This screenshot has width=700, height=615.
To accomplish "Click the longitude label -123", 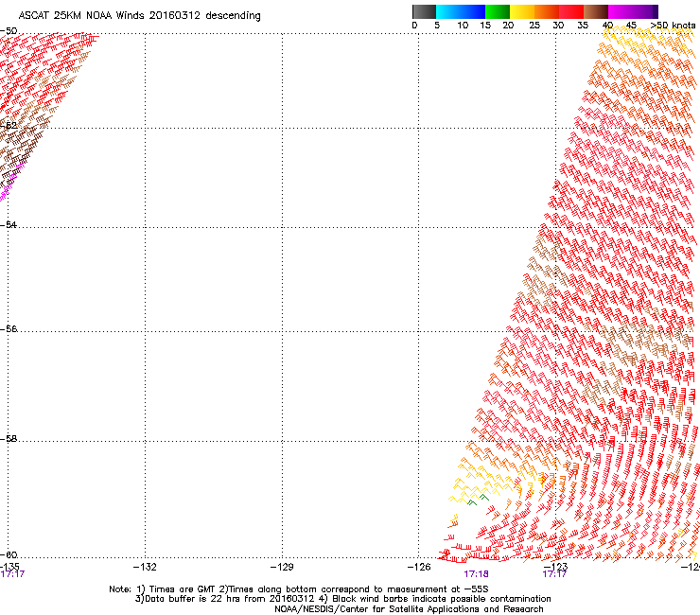I will (555, 567).
